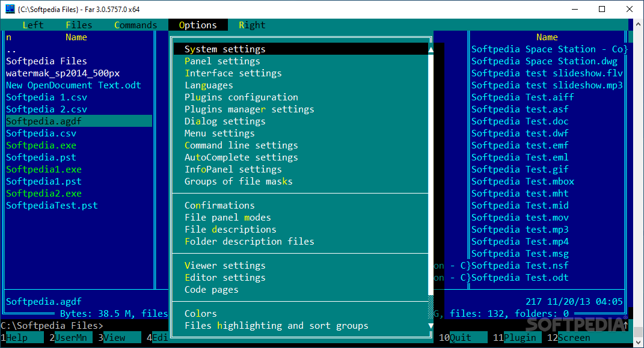Click menu scrollbar down arrow
The image size is (644, 348).
coord(431,326)
